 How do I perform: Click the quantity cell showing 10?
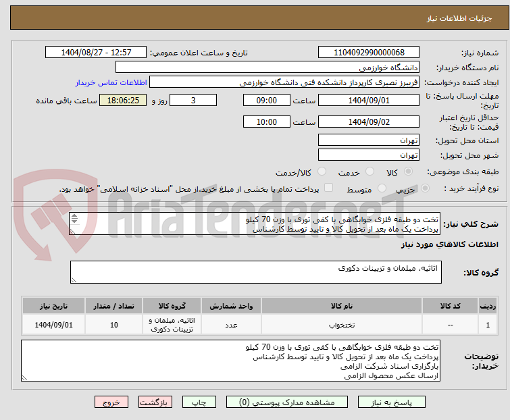[113, 324]
